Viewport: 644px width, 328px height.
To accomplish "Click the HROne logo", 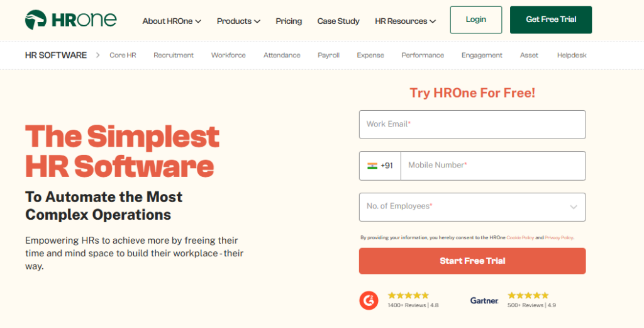I will (x=70, y=20).
